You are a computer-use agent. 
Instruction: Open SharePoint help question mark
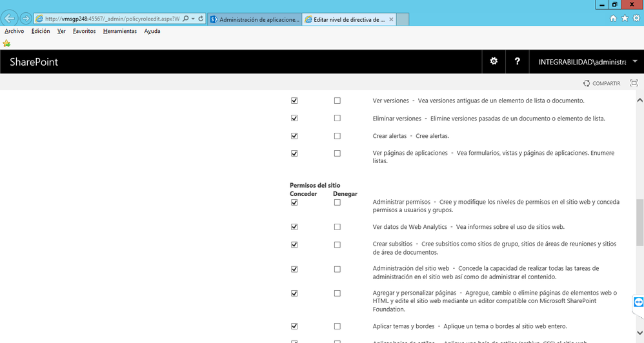pyautogui.click(x=517, y=61)
